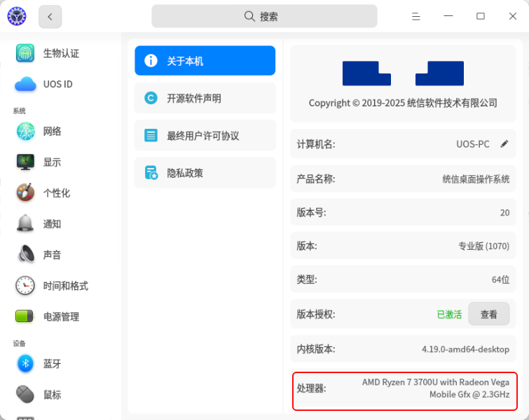Click the UOS logo banner image
The image size is (529, 420).
[x=403, y=73]
